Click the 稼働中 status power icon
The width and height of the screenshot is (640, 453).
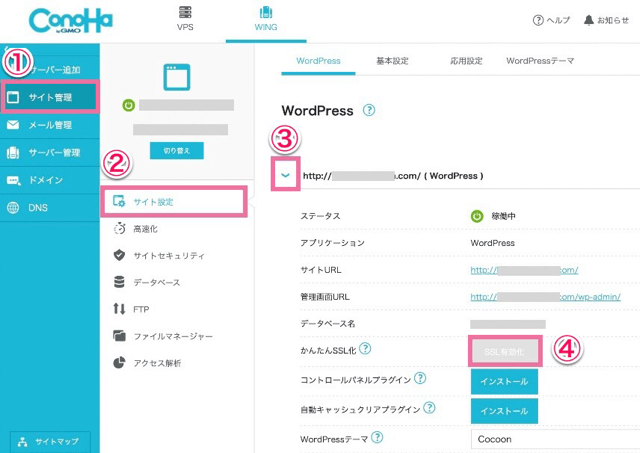(477, 216)
